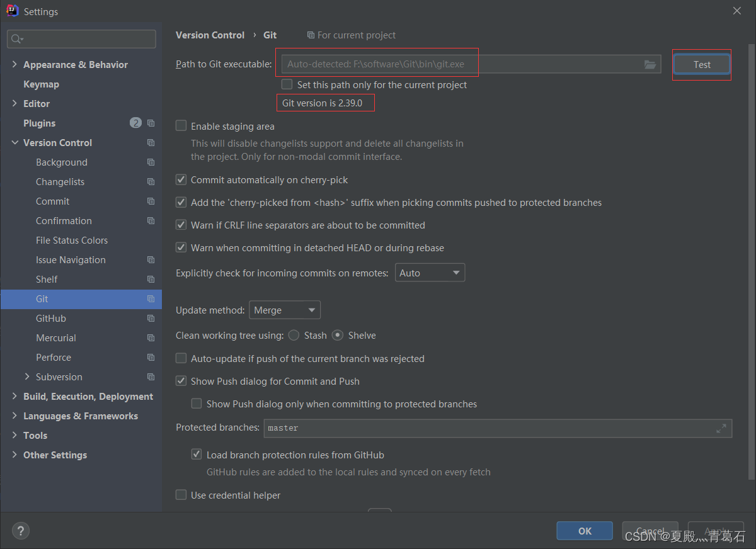Click the For current project icon in breadcrumb
The width and height of the screenshot is (756, 549).
pyautogui.click(x=311, y=35)
